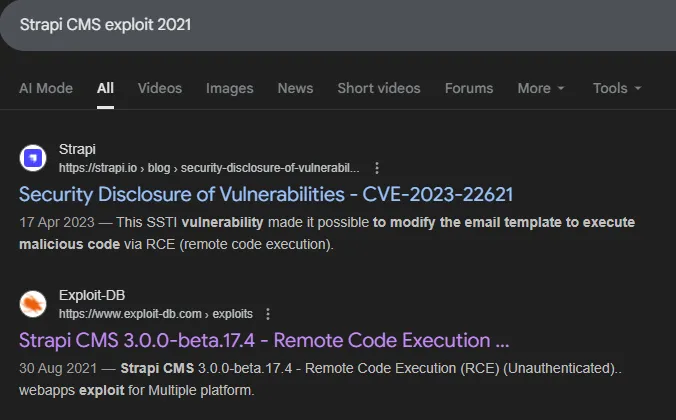Show Short videos results
Screen dimensions: 676x420
379,88
